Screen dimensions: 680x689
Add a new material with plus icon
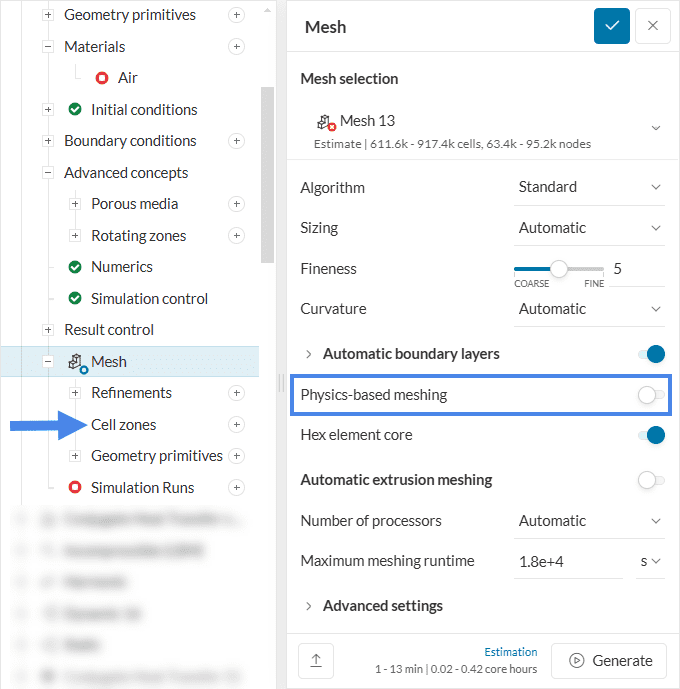[236, 46]
